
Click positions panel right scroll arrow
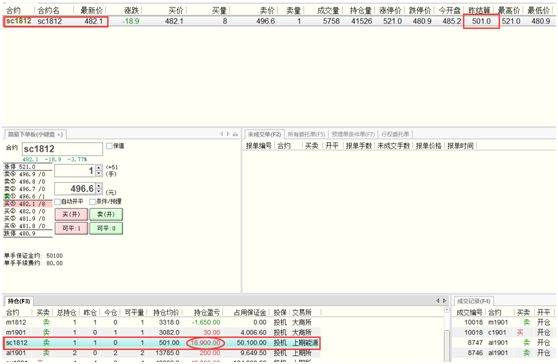point(444,301)
